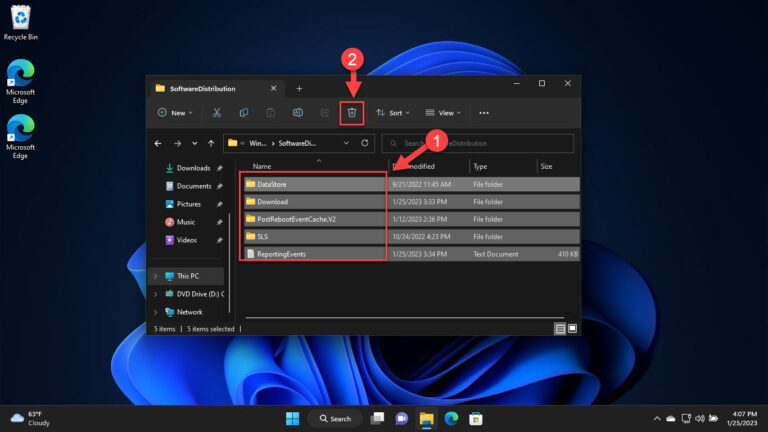Click the Delete trash can icon
The height and width of the screenshot is (432, 768).
[x=351, y=113]
